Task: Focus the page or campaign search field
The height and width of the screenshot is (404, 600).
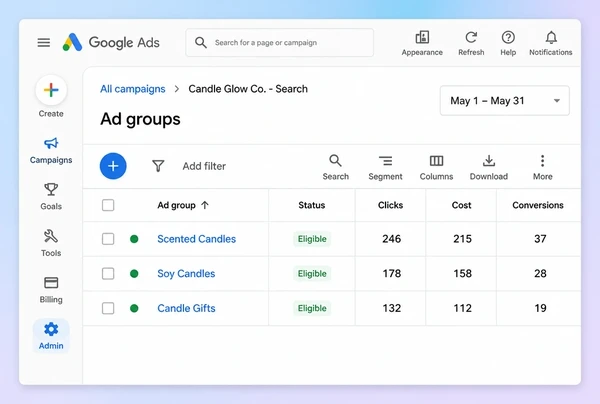Action: (x=279, y=42)
